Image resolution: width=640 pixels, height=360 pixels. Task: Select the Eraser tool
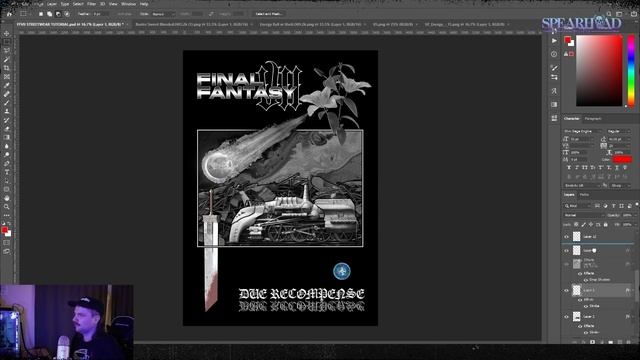point(7,129)
